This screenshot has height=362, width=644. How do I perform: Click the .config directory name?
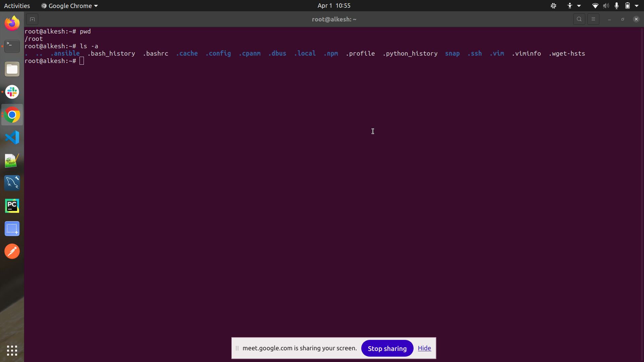[218, 53]
